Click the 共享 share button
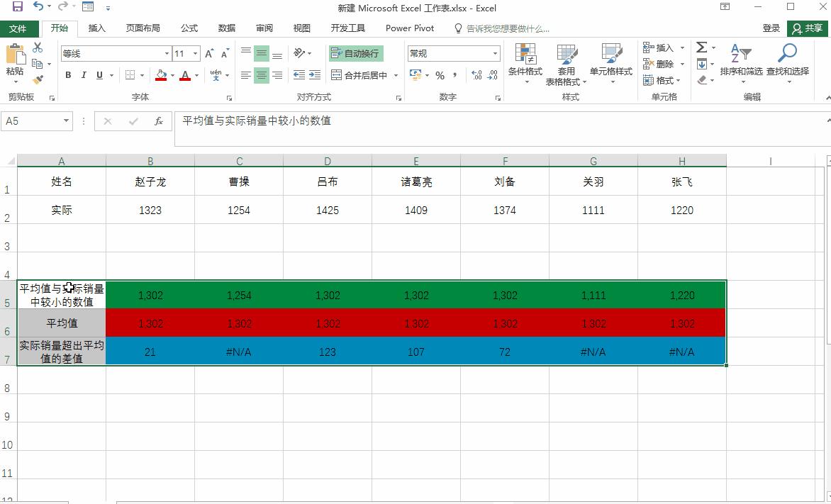 pos(806,28)
